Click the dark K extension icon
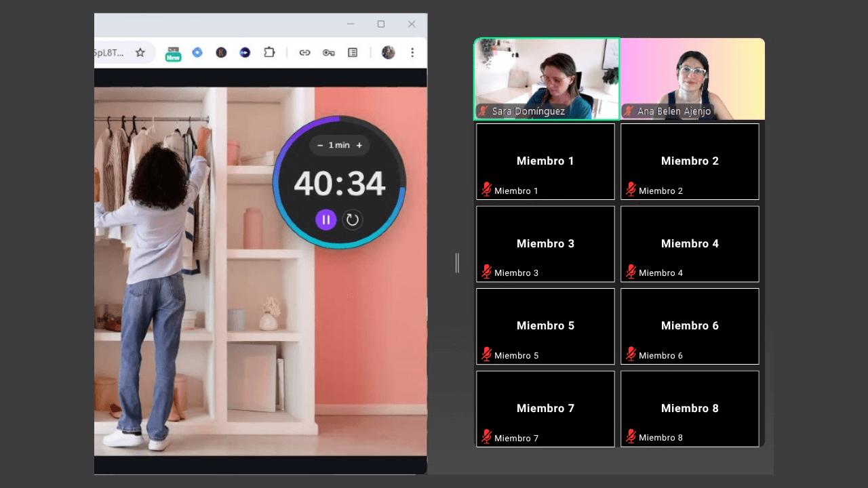This screenshot has width=868, height=488. point(221,52)
